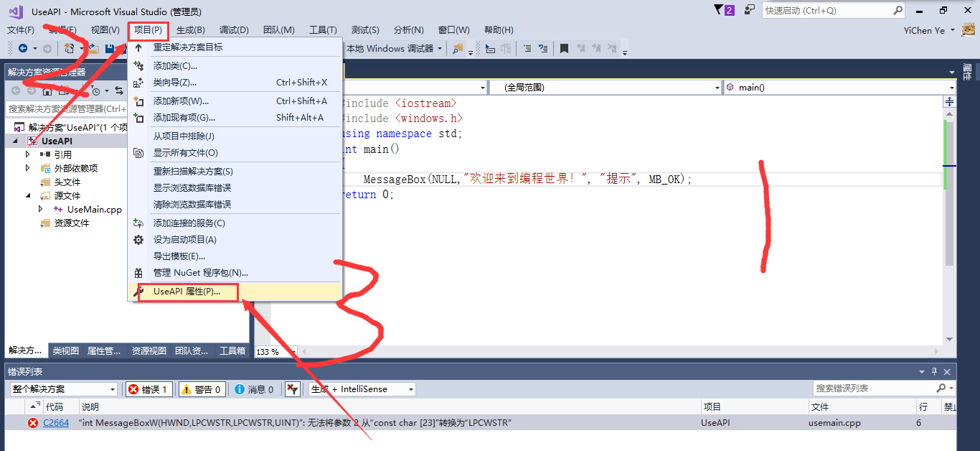This screenshot has width=980, height=451.
Task: Click the Home icon in Solution Explorer toolbar
Action: pos(47,92)
